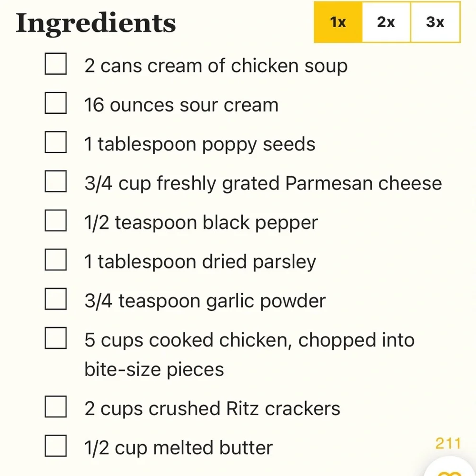The image size is (476, 476).
Task: Click the "3/4 cup freshly grated Parmesan cheese" text
Action: click(263, 183)
